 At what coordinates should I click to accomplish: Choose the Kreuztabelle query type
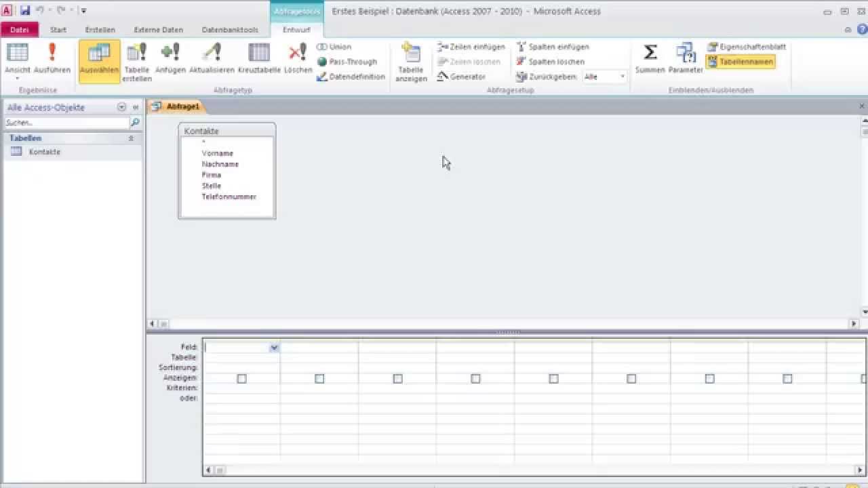click(259, 58)
